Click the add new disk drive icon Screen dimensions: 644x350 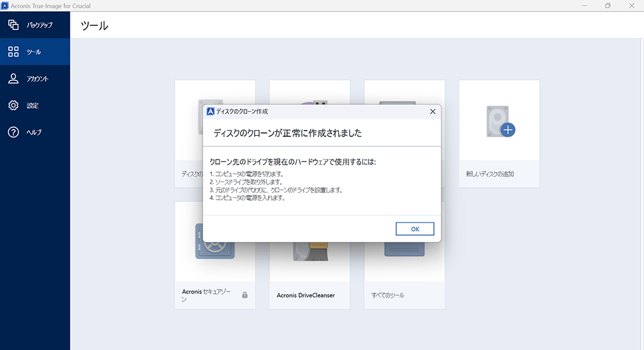coord(500,121)
